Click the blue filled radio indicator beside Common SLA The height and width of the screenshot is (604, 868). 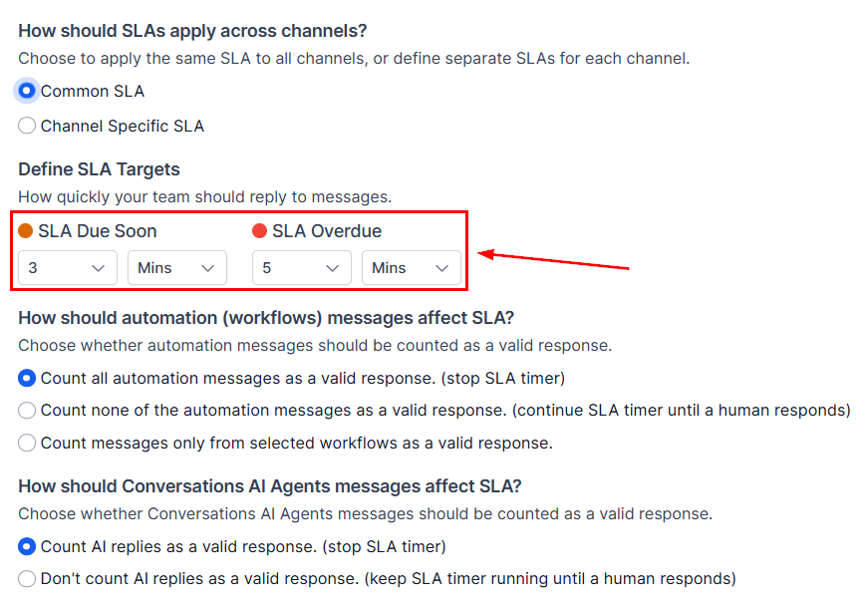[27, 91]
